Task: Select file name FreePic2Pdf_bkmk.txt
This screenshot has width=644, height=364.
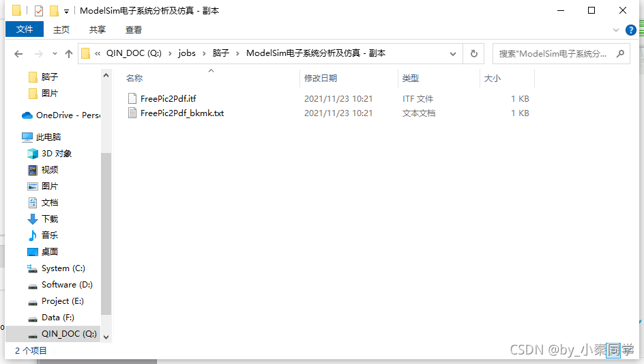Action: point(182,113)
